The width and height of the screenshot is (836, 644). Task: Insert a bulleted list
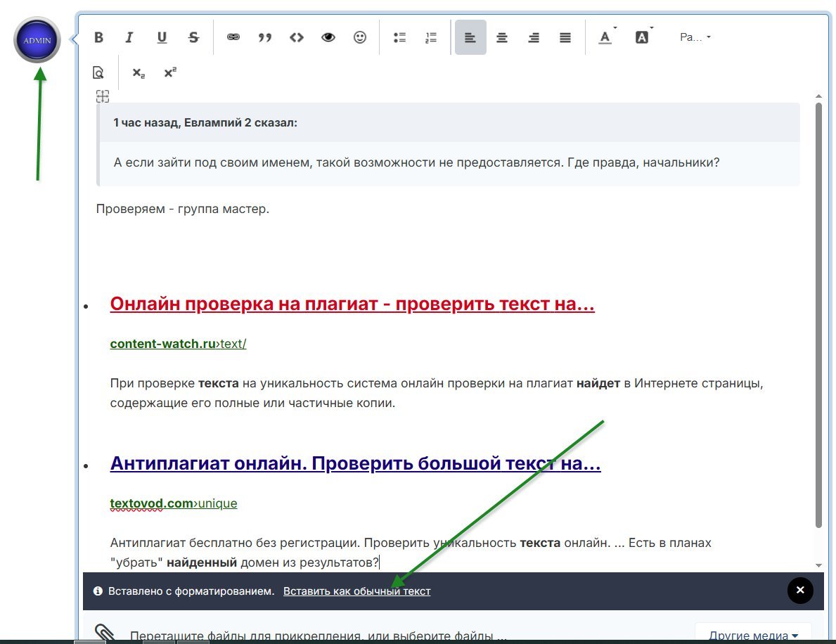pyautogui.click(x=399, y=37)
